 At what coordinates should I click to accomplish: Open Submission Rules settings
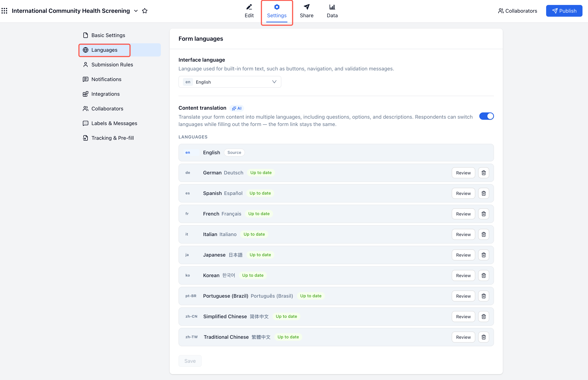[x=120, y=65]
